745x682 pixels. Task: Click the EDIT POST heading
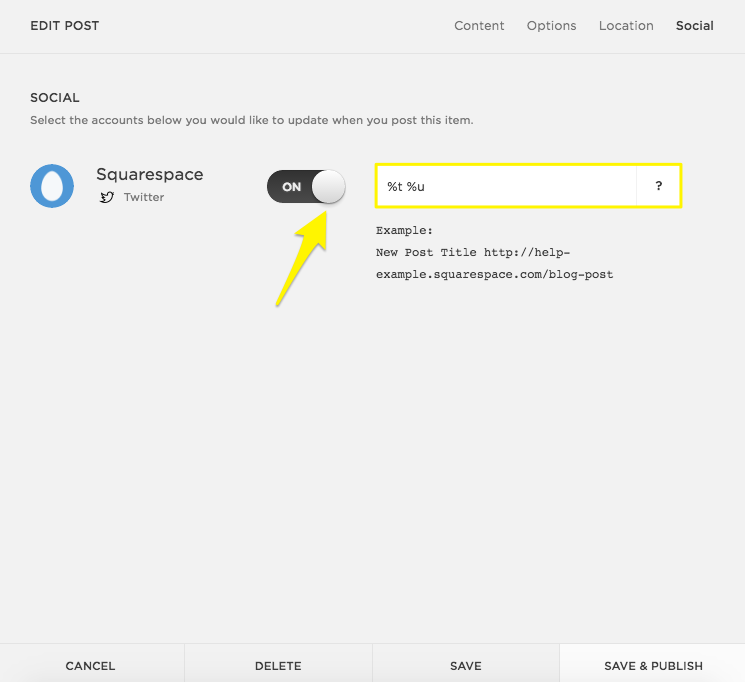click(x=65, y=26)
